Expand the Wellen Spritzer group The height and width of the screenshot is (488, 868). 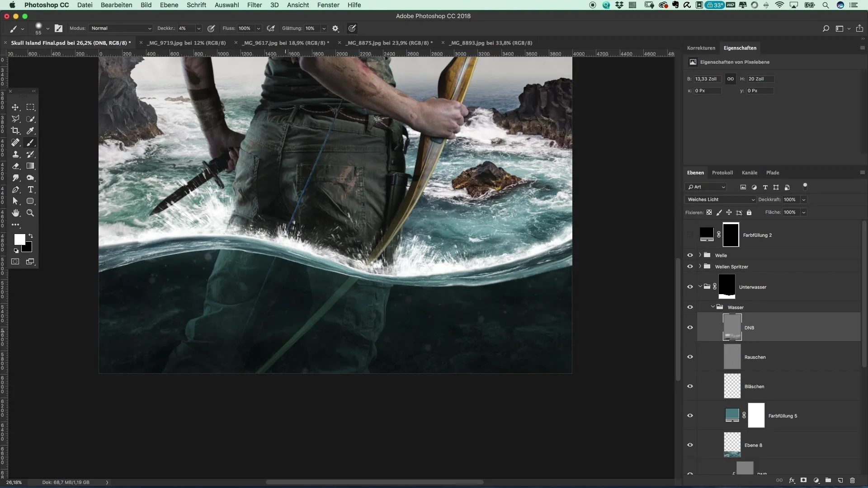click(x=700, y=266)
